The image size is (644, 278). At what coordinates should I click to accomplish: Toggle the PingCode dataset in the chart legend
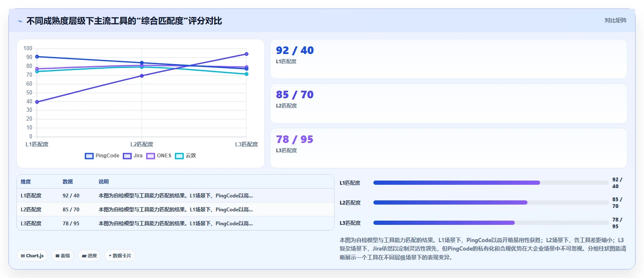(102, 156)
